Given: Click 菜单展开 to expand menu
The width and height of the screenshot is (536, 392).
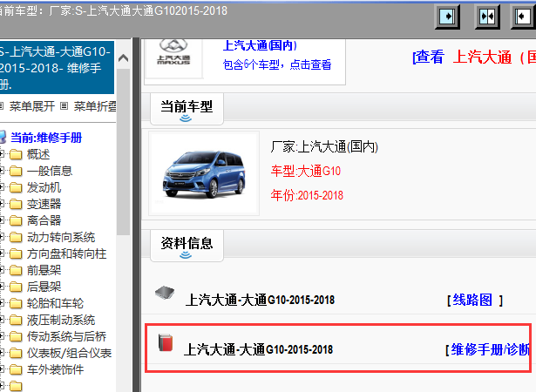Looking at the screenshot, I should click(x=31, y=106).
